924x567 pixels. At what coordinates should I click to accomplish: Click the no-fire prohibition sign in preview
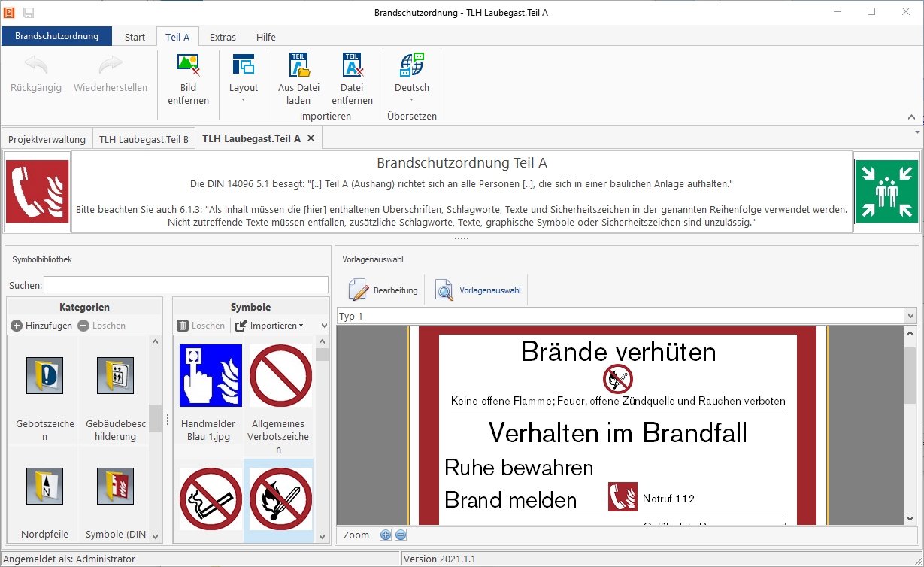[618, 379]
